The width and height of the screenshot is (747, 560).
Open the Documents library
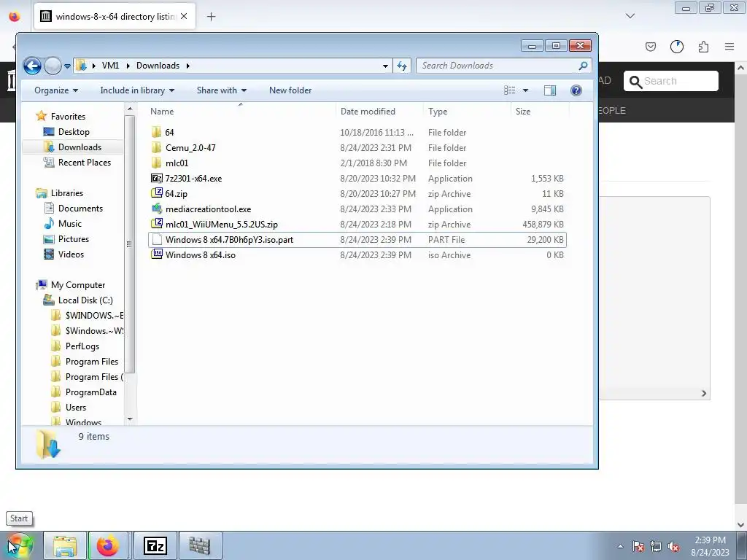point(80,208)
